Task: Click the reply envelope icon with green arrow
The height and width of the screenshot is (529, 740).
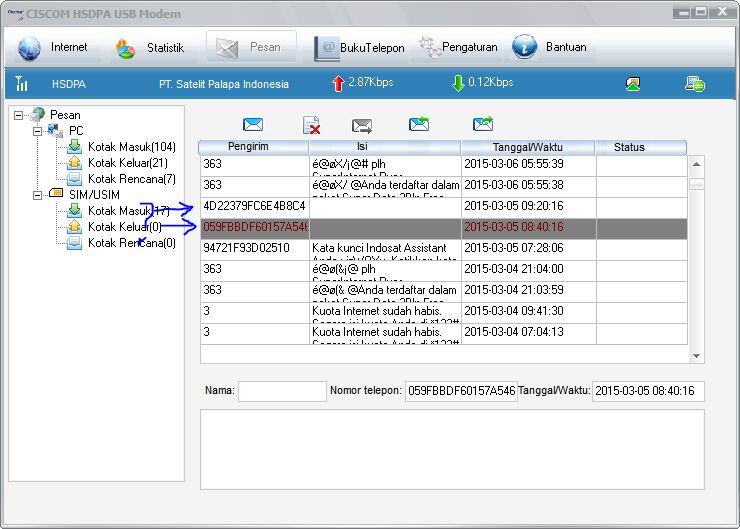Action: tap(419, 124)
